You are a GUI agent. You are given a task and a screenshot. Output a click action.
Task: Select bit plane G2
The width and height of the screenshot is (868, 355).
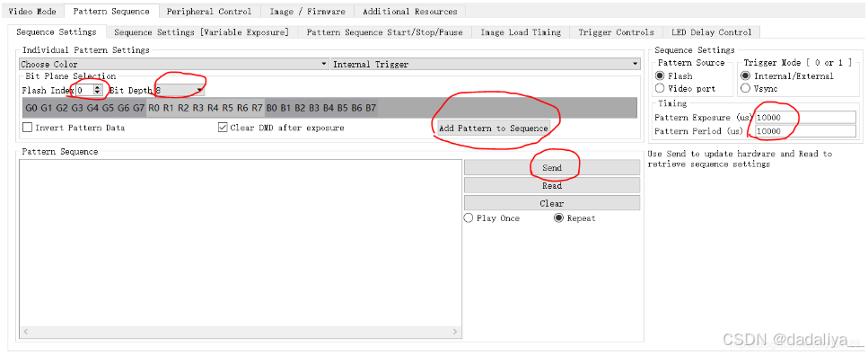click(x=62, y=108)
